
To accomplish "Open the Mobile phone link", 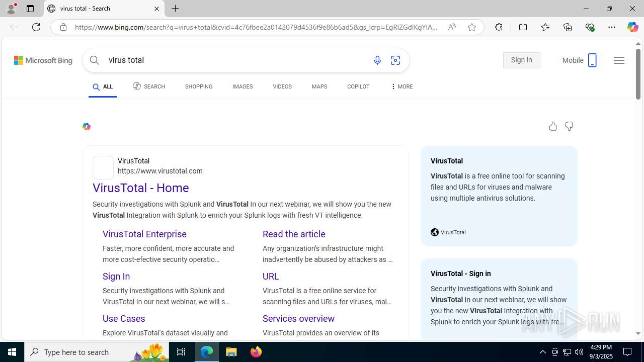I will click(x=580, y=60).
